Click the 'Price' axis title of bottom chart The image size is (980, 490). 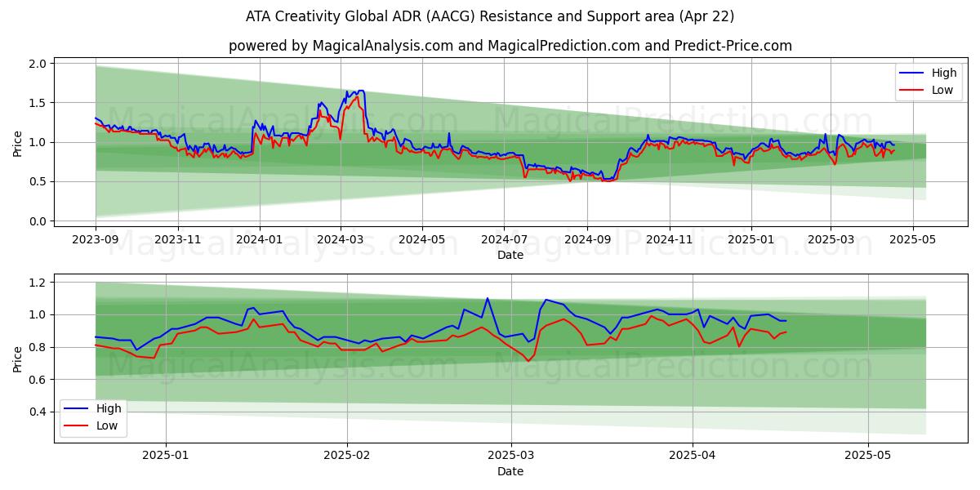17,359
